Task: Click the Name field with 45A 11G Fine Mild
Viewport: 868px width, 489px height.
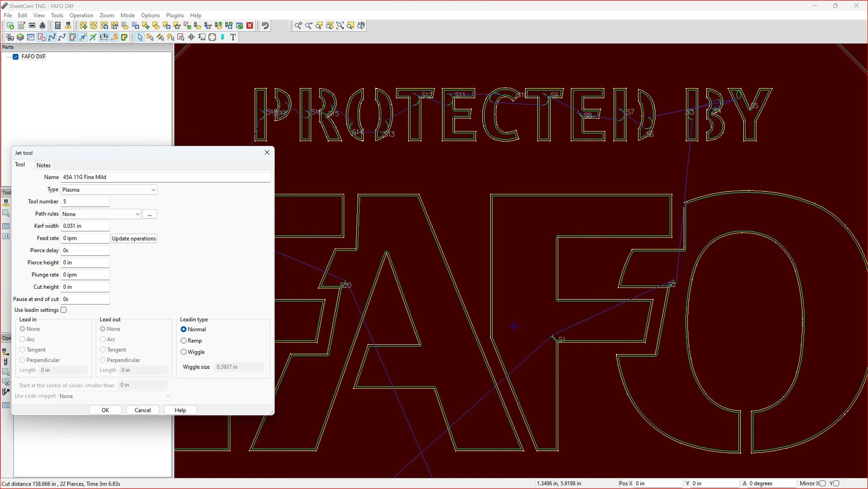Action: pos(166,177)
